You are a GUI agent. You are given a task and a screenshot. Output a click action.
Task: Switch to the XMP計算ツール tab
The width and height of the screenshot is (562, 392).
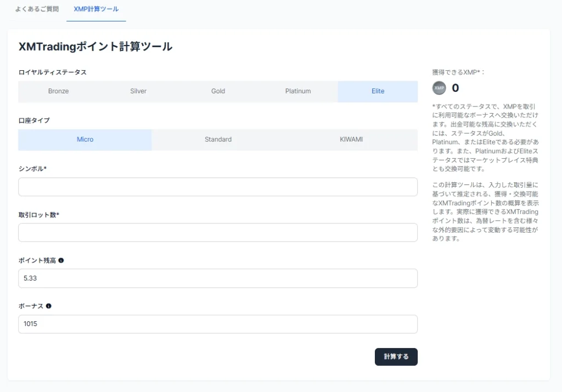tap(96, 9)
